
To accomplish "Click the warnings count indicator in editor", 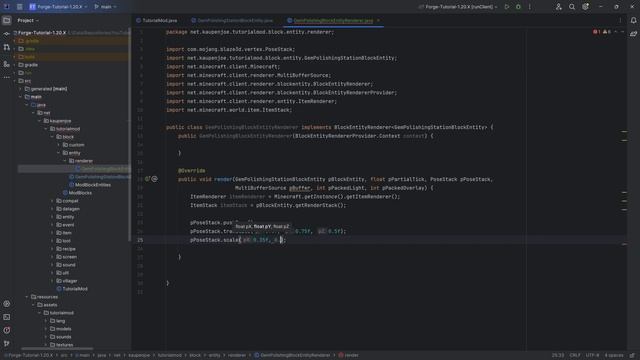I will 607,32.
